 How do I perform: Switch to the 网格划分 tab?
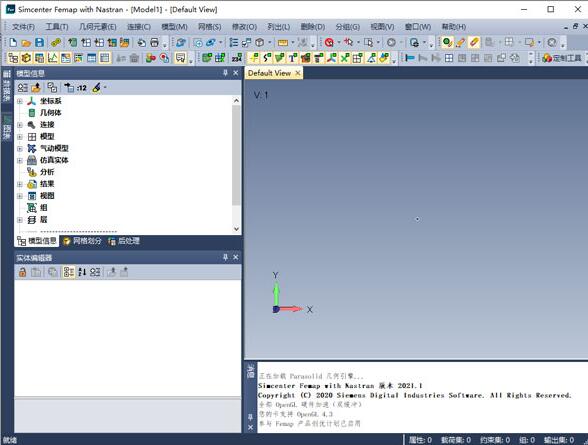coord(82,241)
